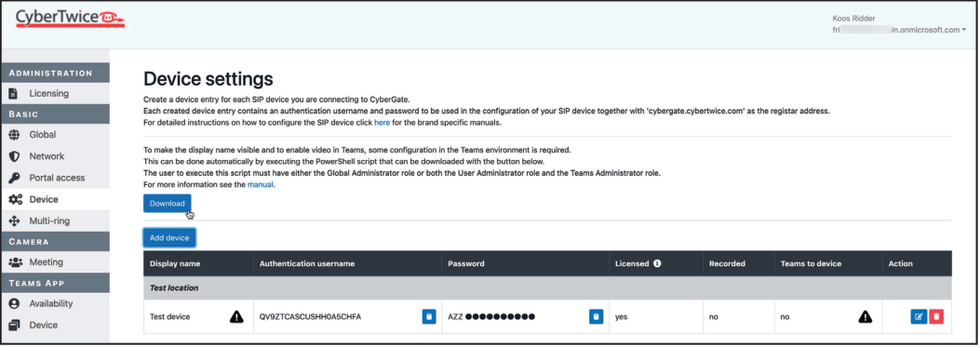
Task: Click the Device settings heading
Action: pos(208,79)
